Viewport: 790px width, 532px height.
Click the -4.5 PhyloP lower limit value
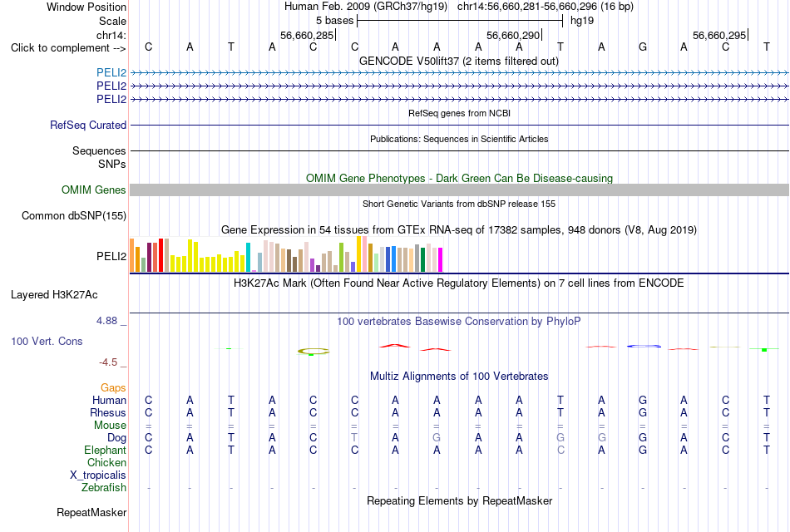(108, 362)
